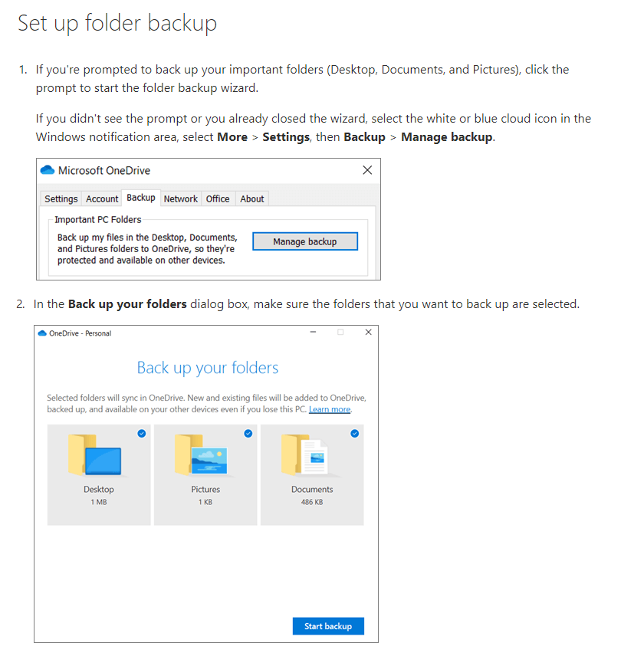Click the disabled maximize button in OneDrive - Personal
Image resolution: width=644 pixels, height=656 pixels.
[340, 332]
